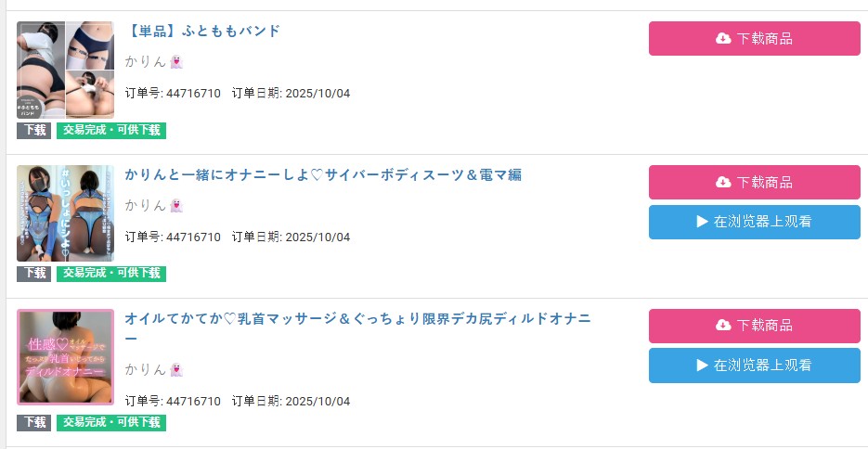868x449 pixels.
Task: Click the green 交易完成・可供下载 tag on the first item
Action: tap(111, 131)
